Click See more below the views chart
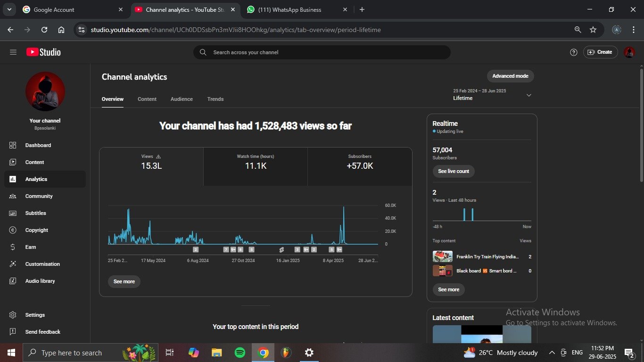This screenshot has height=362, width=644. [x=124, y=281]
